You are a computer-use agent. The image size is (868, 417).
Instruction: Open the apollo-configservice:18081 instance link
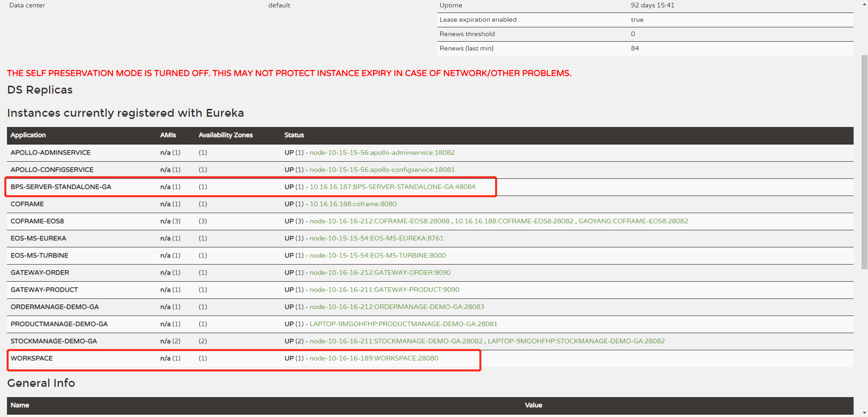click(x=382, y=170)
